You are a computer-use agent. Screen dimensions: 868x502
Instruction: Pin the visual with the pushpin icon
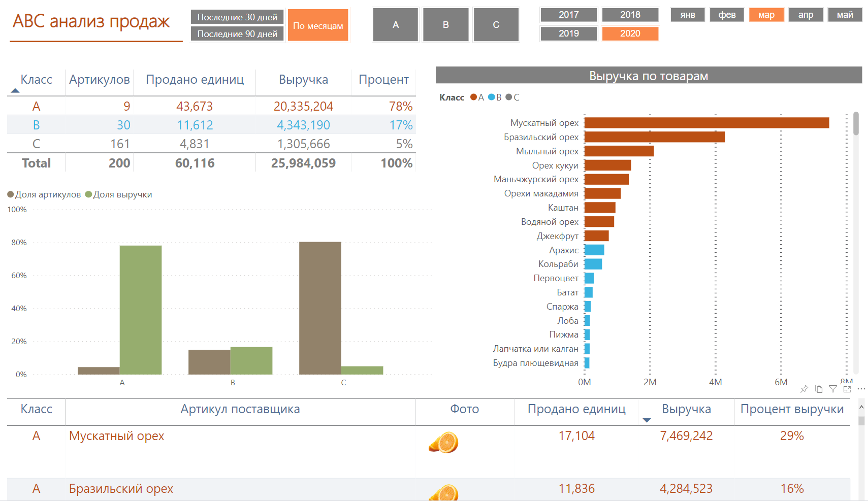pyautogui.click(x=804, y=389)
